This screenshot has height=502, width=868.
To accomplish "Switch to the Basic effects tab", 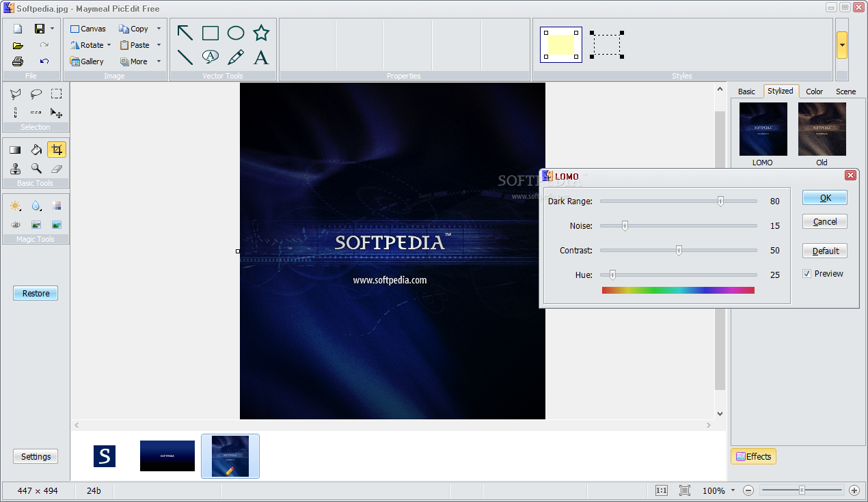I will point(746,92).
